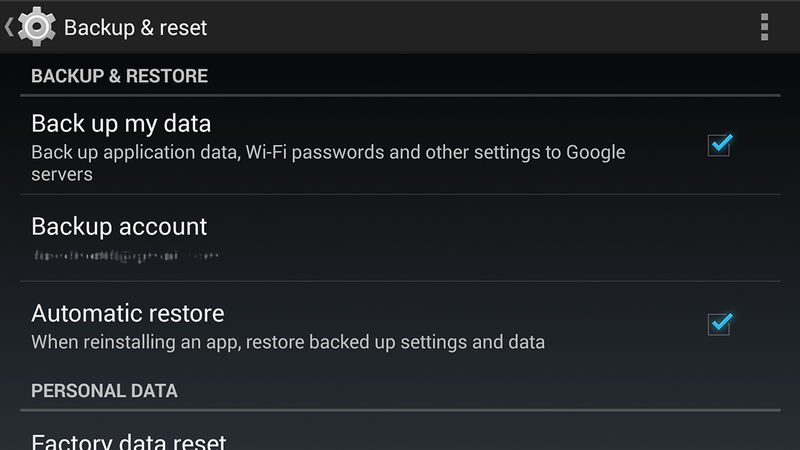Click the blue checkmark beside Back up my data
Screen dimensions: 800x450
[721, 143]
